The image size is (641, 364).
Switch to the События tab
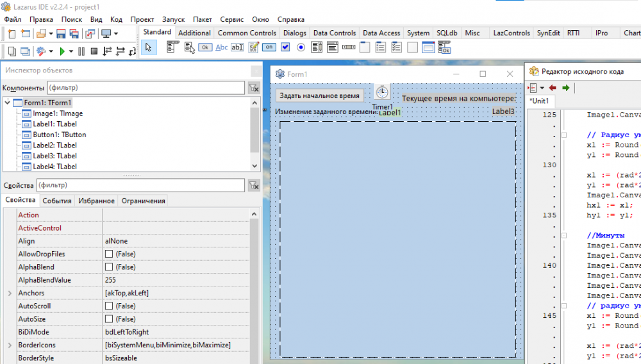pos(57,201)
